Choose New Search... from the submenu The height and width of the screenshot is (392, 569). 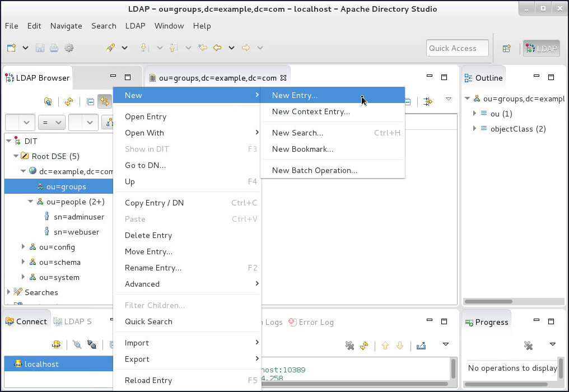(333, 133)
